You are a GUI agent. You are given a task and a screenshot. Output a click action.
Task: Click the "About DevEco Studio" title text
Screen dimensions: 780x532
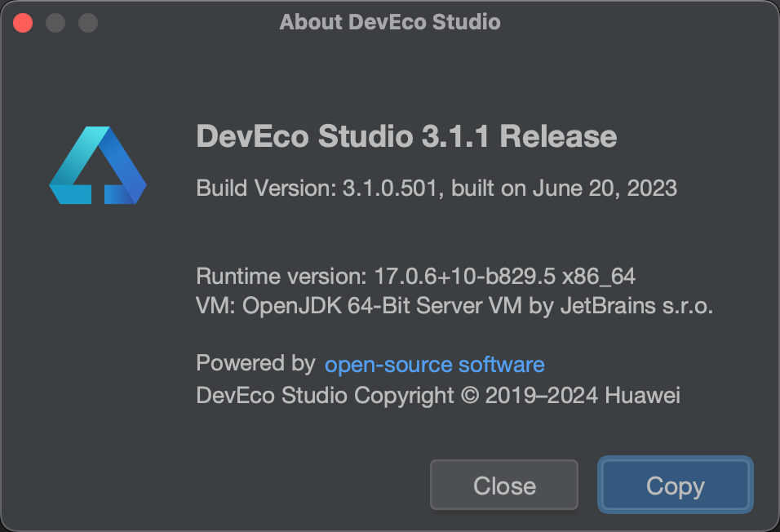coord(390,22)
